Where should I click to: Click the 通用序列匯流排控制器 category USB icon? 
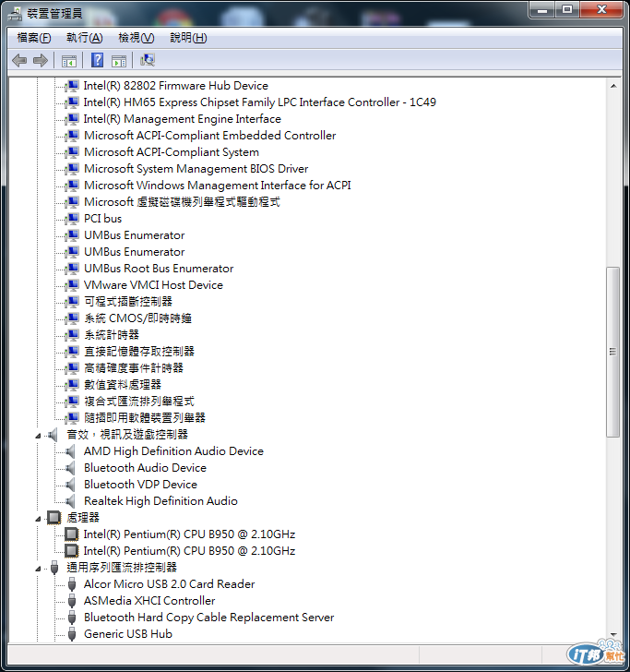point(54,568)
